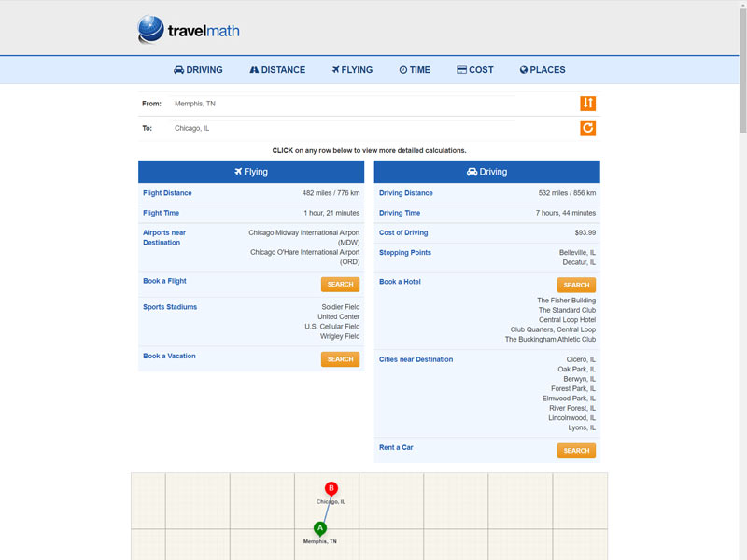Viewport: 747px width, 560px height.
Task: Open Airports near Destination link
Action: (x=164, y=238)
